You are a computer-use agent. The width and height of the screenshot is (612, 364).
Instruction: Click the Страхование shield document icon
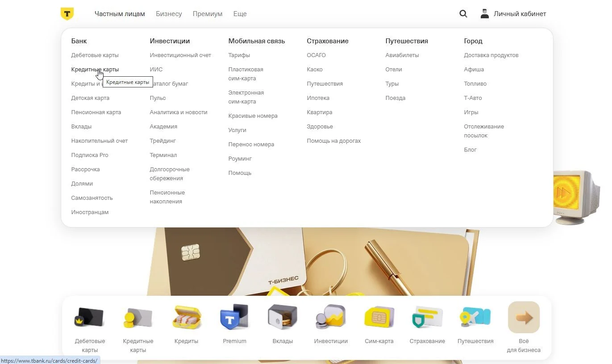pyautogui.click(x=427, y=317)
